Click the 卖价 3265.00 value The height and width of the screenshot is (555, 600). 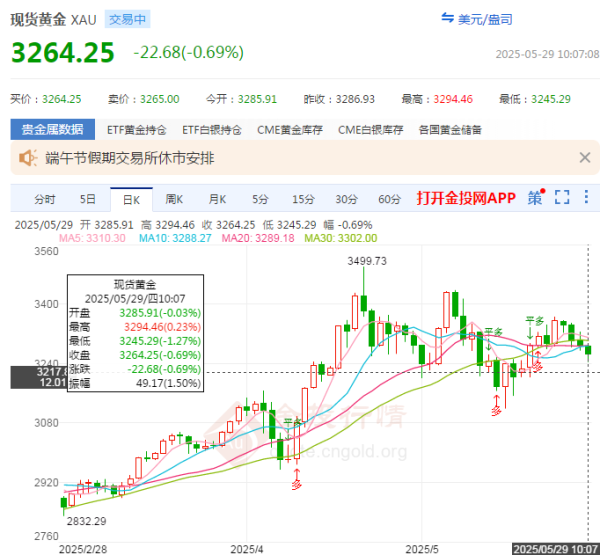click(160, 99)
